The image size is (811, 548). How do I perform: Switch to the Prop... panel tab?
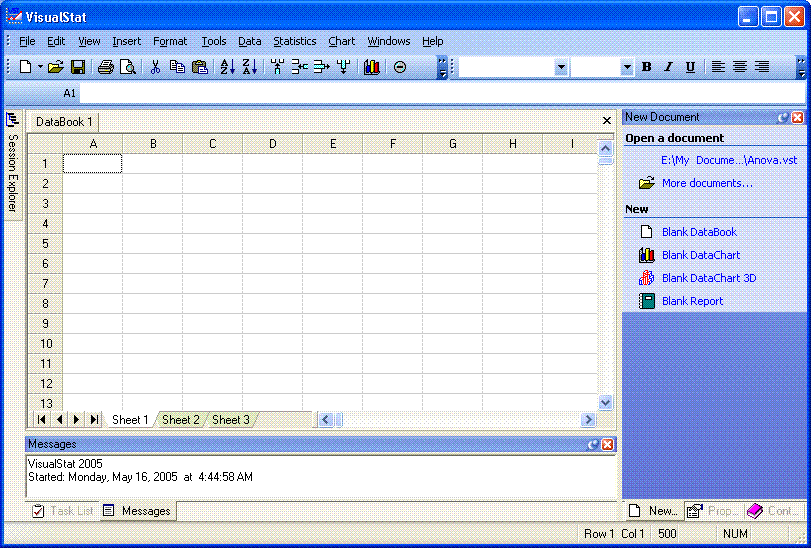[715, 511]
